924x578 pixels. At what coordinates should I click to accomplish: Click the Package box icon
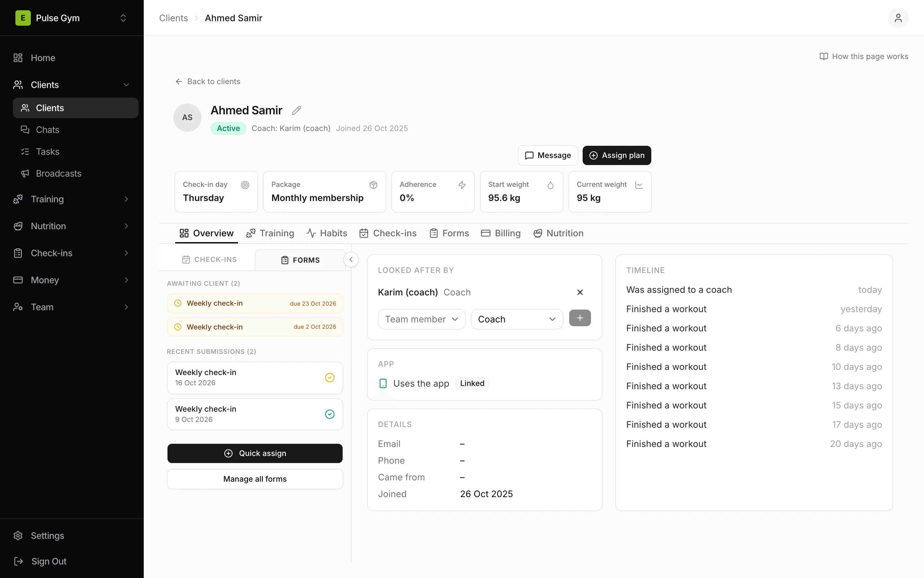[x=373, y=185]
